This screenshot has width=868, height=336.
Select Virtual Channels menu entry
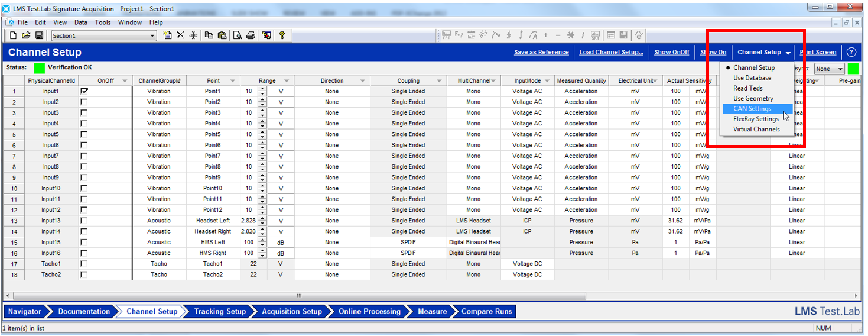(x=756, y=129)
